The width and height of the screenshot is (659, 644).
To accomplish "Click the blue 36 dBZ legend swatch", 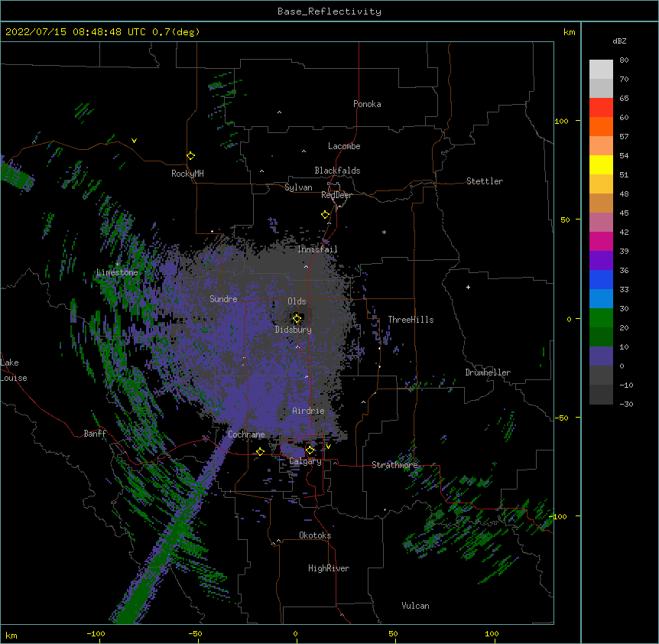I will tap(601, 279).
